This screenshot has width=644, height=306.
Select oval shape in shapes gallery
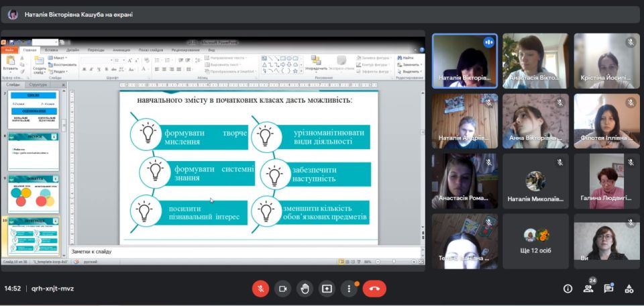pos(289,58)
